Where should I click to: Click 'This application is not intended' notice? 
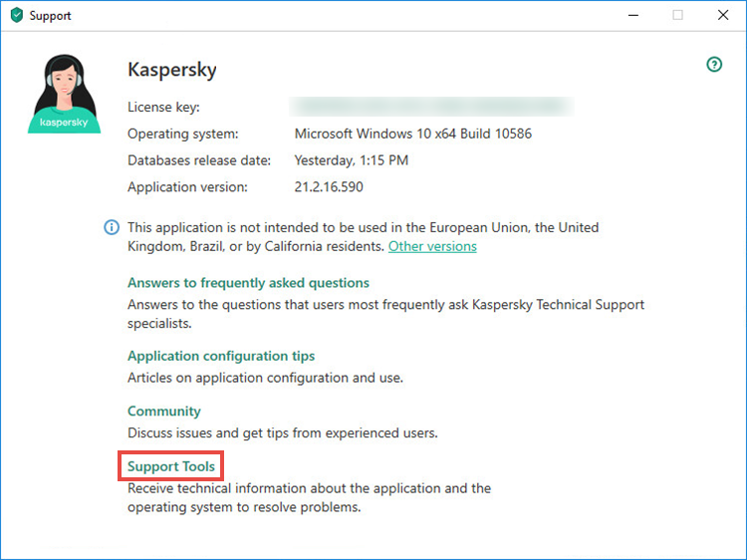pos(363,237)
